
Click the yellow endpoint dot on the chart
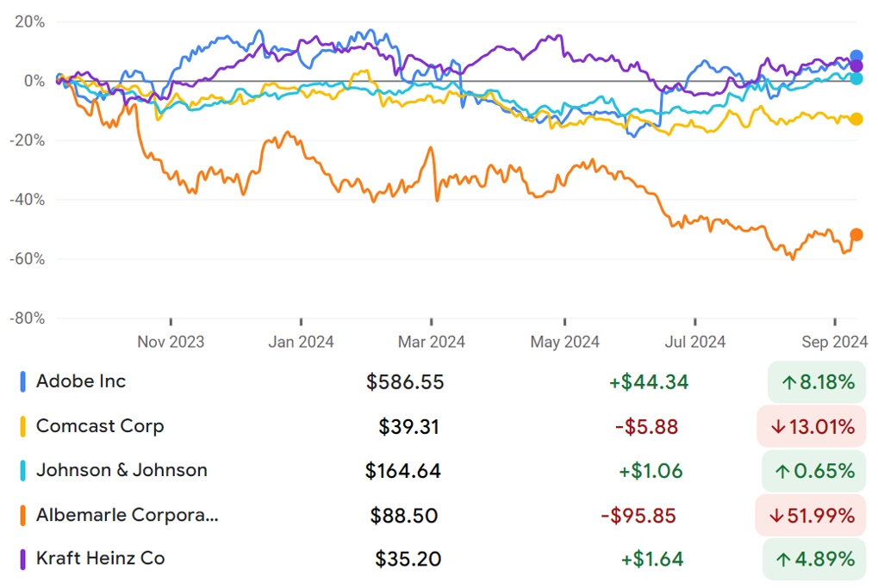coord(856,119)
